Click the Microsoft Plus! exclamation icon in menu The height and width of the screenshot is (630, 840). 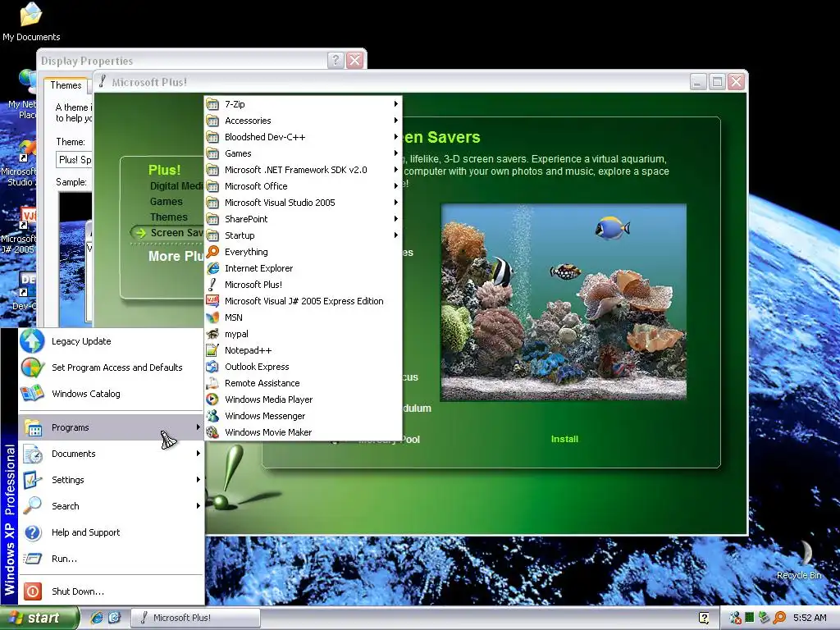tap(212, 285)
